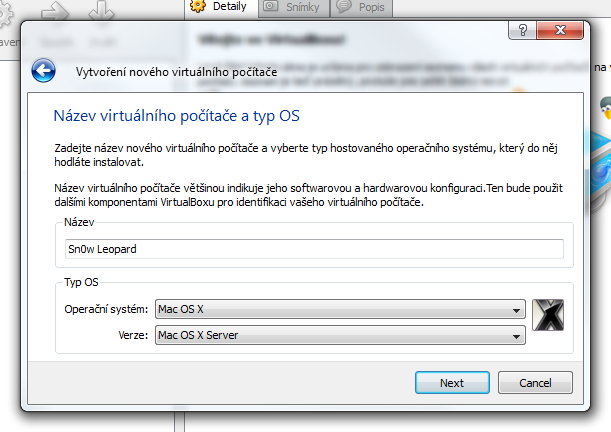This screenshot has height=432, width=611.
Task: Click the Operační systém label
Action: pyautogui.click(x=106, y=309)
